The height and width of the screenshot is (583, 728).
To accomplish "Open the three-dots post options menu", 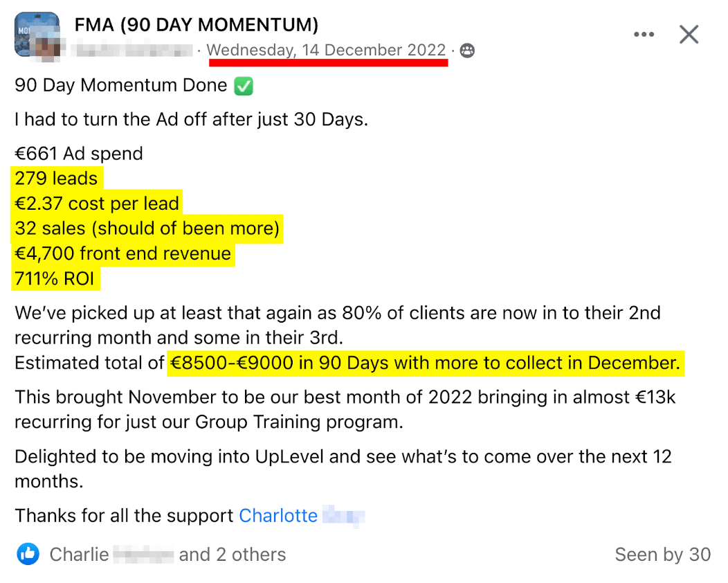I will tap(644, 35).
